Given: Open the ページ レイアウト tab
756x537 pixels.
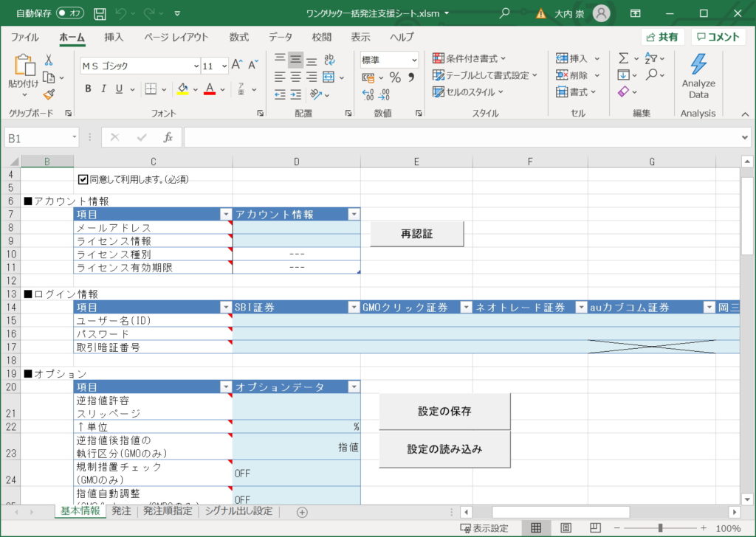Looking at the screenshot, I should point(176,37).
